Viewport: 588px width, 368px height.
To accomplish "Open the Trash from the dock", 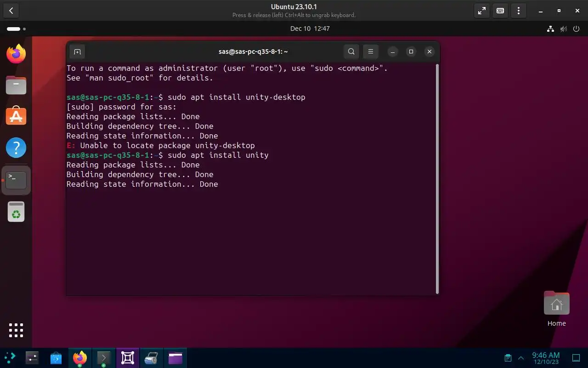I will pyautogui.click(x=16, y=212).
